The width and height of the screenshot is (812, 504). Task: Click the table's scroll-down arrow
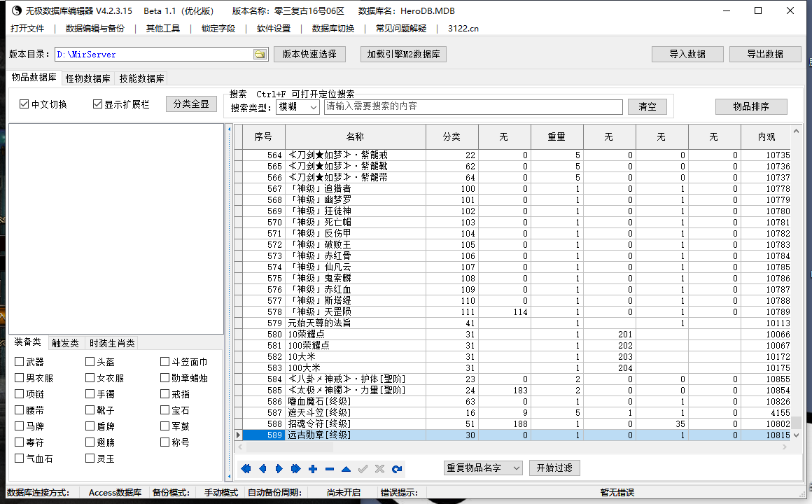(797, 435)
